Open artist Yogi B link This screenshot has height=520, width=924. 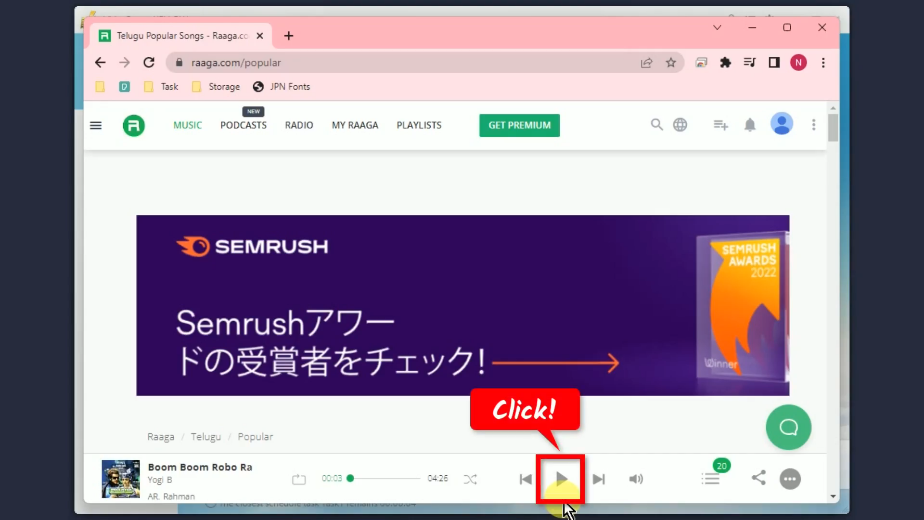coord(160,480)
